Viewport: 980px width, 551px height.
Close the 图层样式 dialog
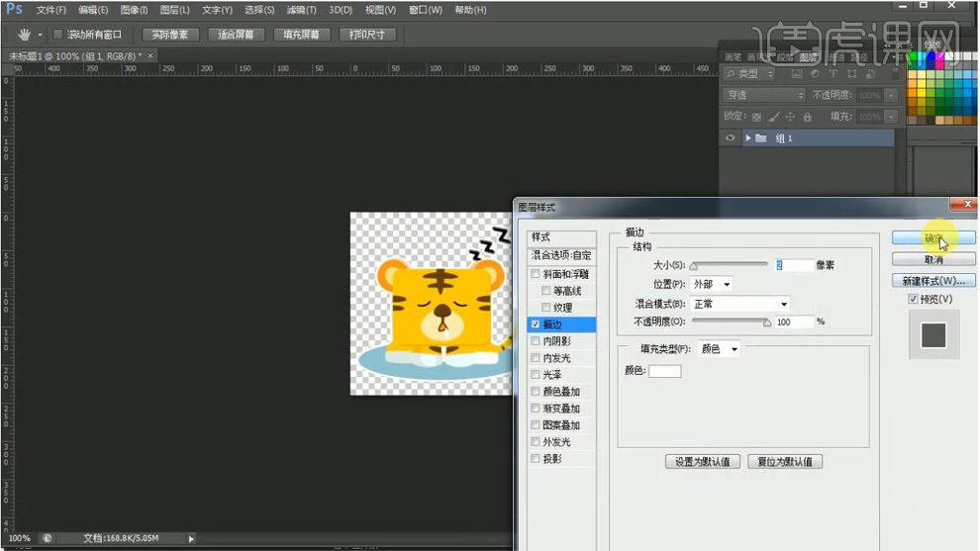966,205
